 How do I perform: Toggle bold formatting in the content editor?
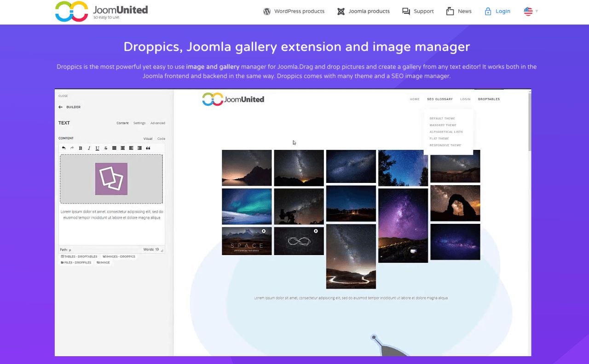point(81,148)
